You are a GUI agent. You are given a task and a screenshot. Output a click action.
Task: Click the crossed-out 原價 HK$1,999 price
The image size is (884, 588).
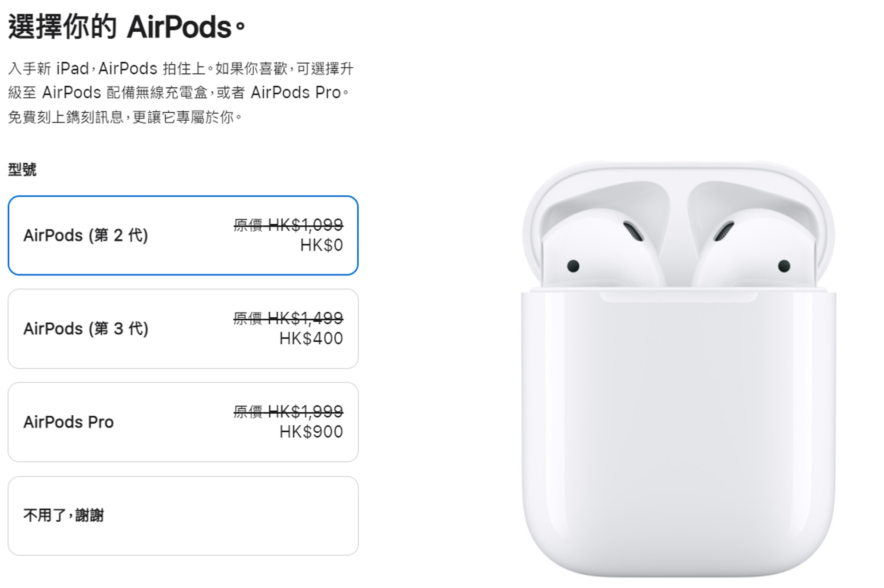pyautogui.click(x=288, y=411)
